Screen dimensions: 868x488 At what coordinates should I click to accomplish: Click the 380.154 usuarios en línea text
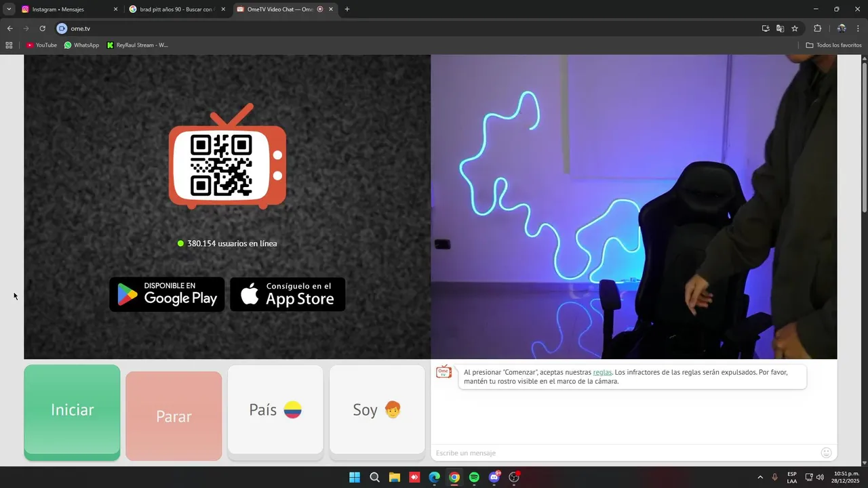tap(232, 243)
